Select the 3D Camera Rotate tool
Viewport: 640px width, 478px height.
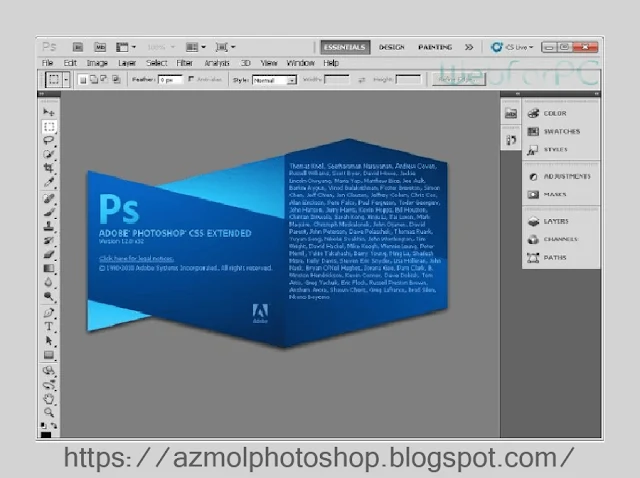coord(49,385)
